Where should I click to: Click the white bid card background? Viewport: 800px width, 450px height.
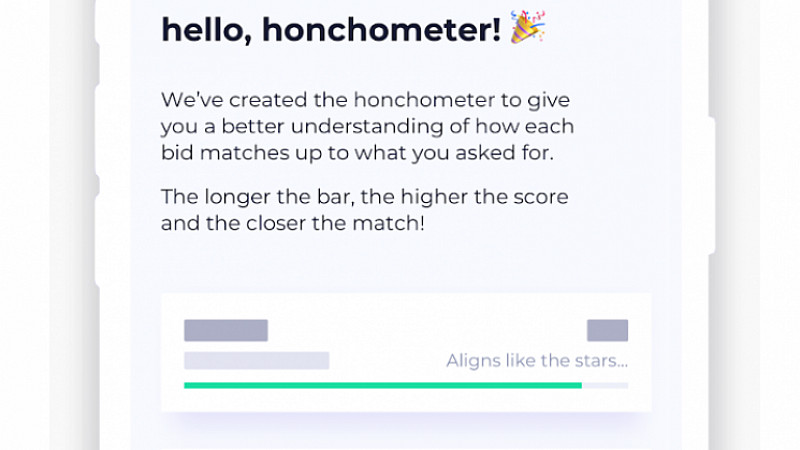(406, 352)
